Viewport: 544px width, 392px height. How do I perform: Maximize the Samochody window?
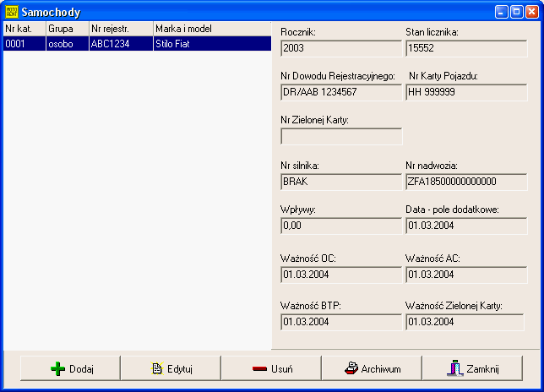pos(515,11)
